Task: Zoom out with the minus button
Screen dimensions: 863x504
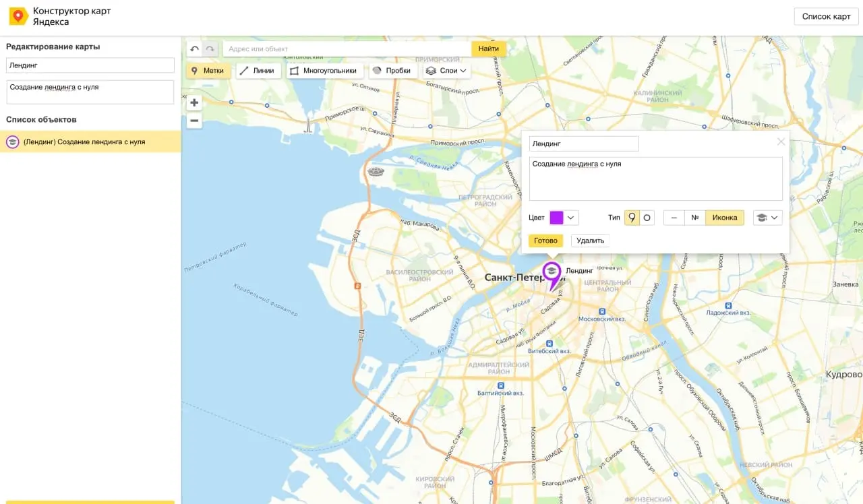Action: pos(194,121)
